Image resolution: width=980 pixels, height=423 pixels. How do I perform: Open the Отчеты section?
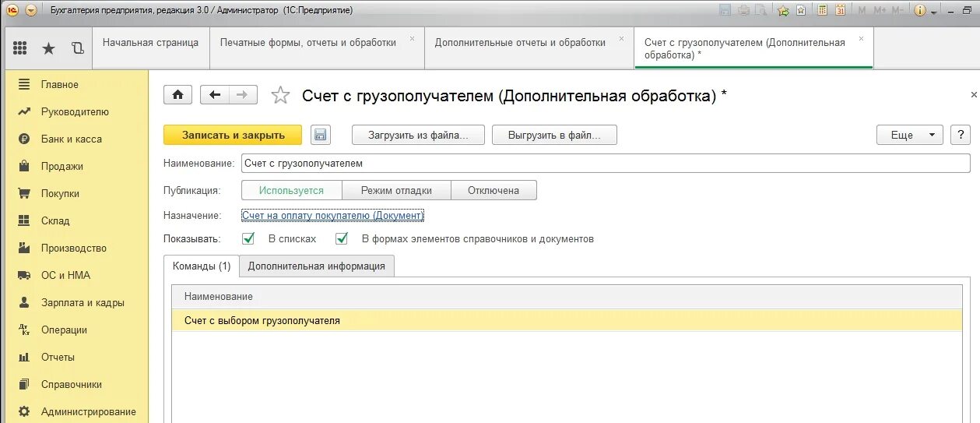(58, 357)
